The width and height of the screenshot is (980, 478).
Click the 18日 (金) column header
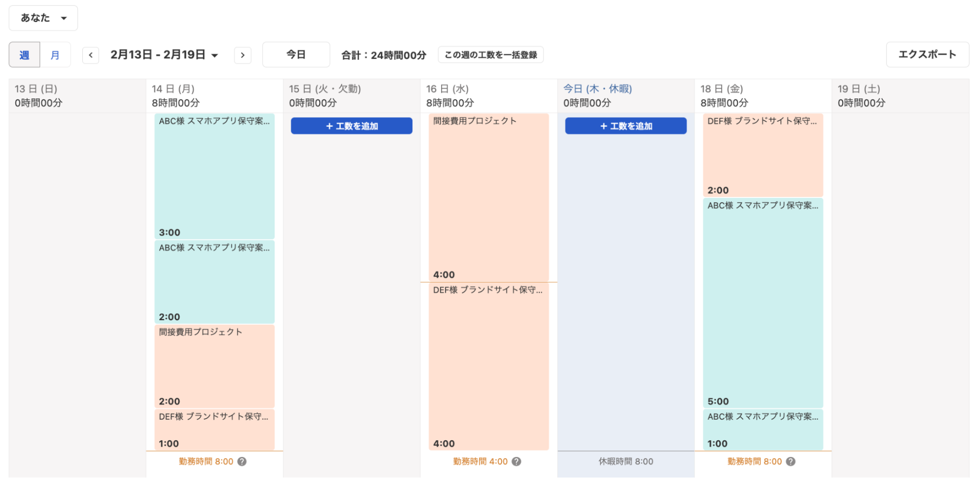(x=763, y=96)
